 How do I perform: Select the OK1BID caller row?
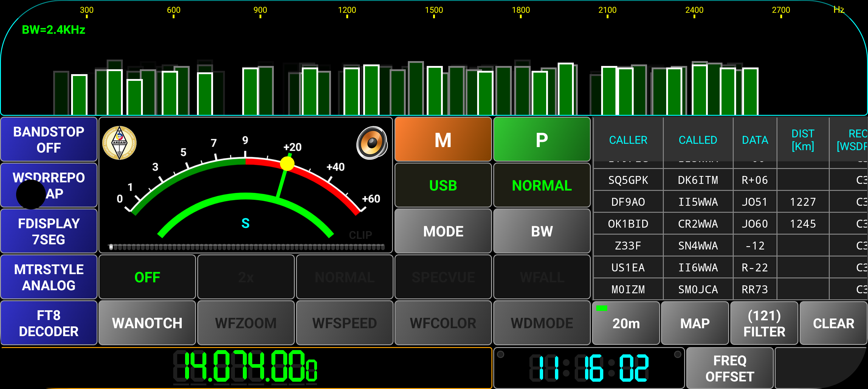coord(628,224)
